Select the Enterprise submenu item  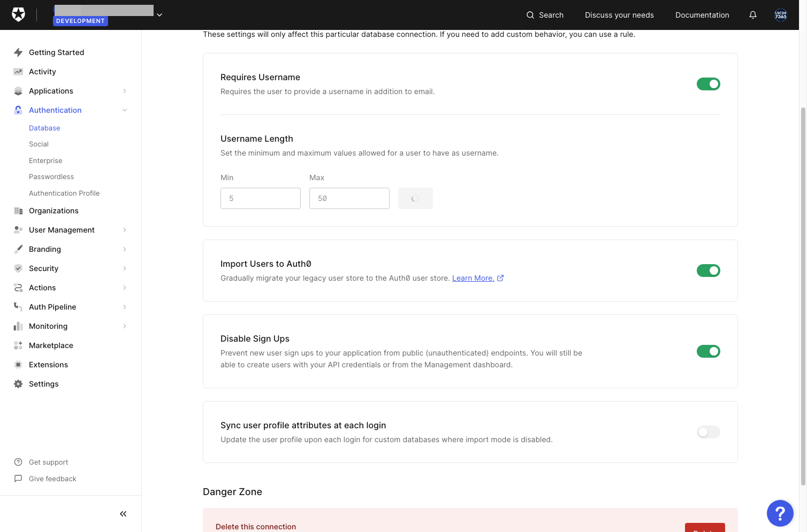(x=45, y=161)
